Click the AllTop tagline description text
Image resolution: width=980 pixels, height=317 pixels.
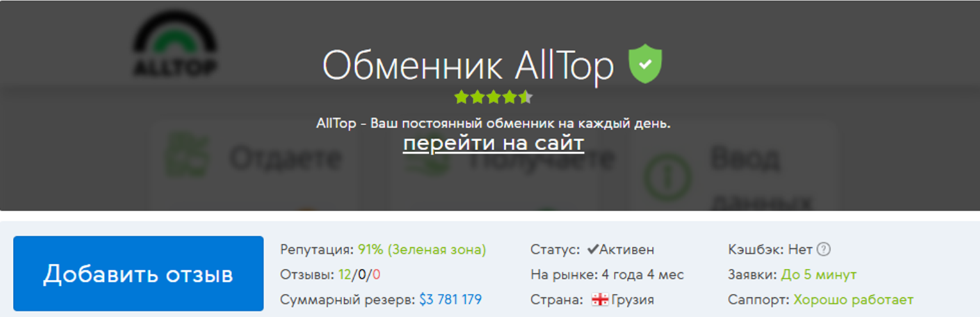(494, 123)
